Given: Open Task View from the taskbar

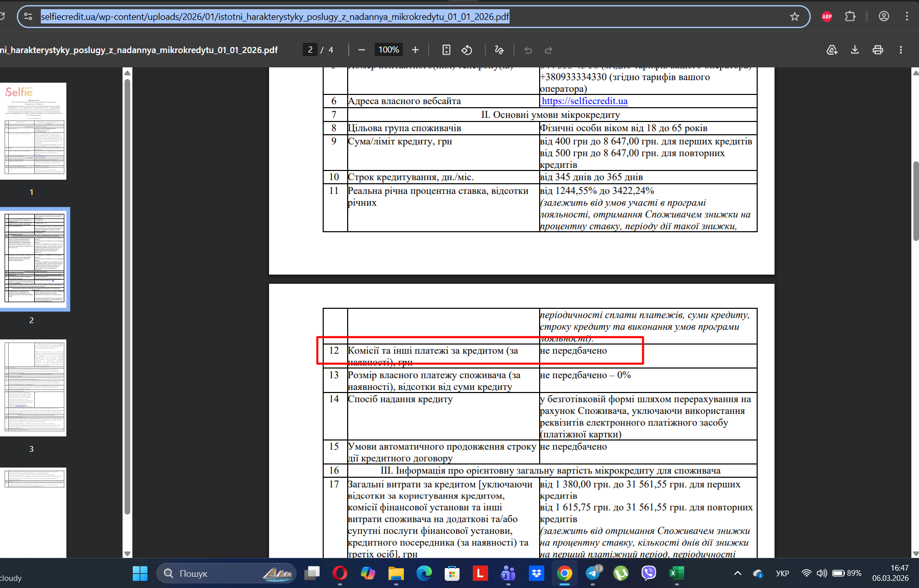Looking at the screenshot, I should point(312,573).
